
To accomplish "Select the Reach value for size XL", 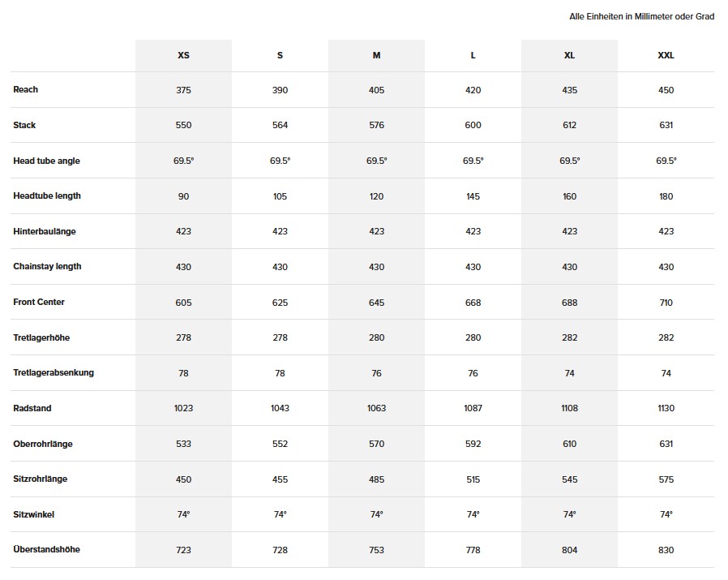I will click(x=569, y=90).
